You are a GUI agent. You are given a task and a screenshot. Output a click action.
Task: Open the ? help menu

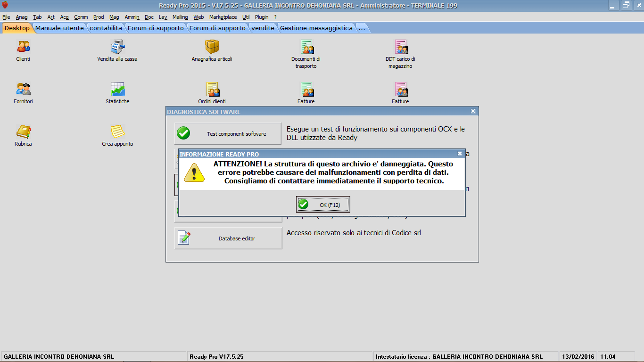pos(275,17)
